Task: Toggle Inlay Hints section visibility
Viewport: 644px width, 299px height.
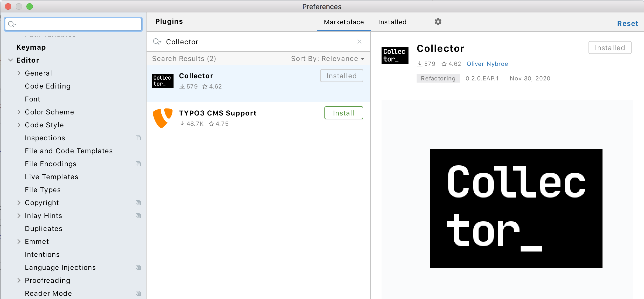Action: tap(19, 216)
